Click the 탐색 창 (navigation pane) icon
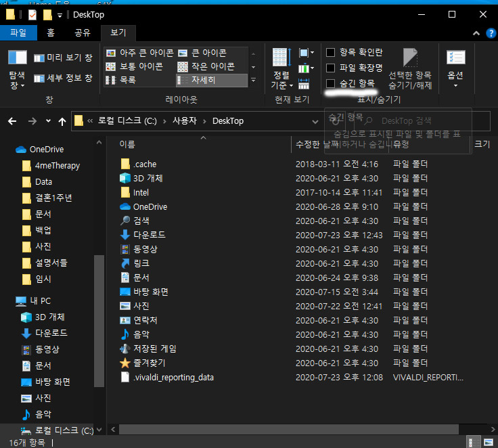The width and height of the screenshot is (498, 448). click(18, 58)
